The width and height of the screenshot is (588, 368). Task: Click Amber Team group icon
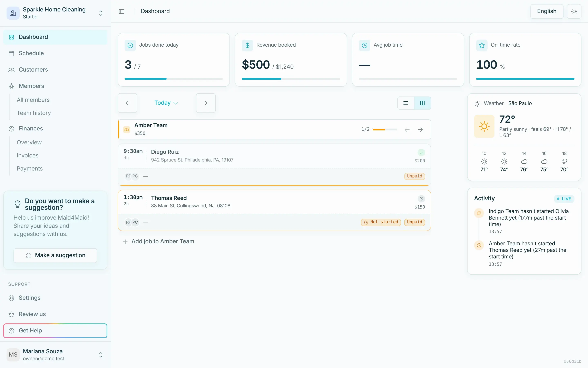[x=127, y=130]
